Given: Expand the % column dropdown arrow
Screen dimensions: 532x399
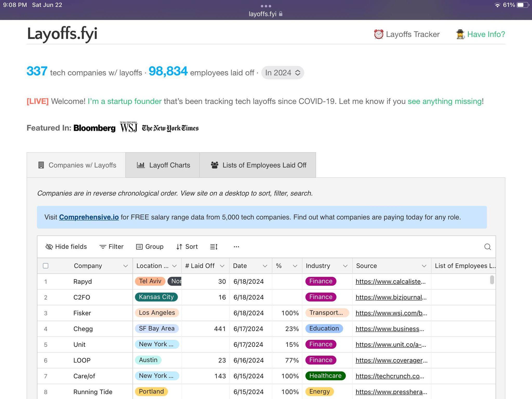Looking at the screenshot, I should 295,266.
